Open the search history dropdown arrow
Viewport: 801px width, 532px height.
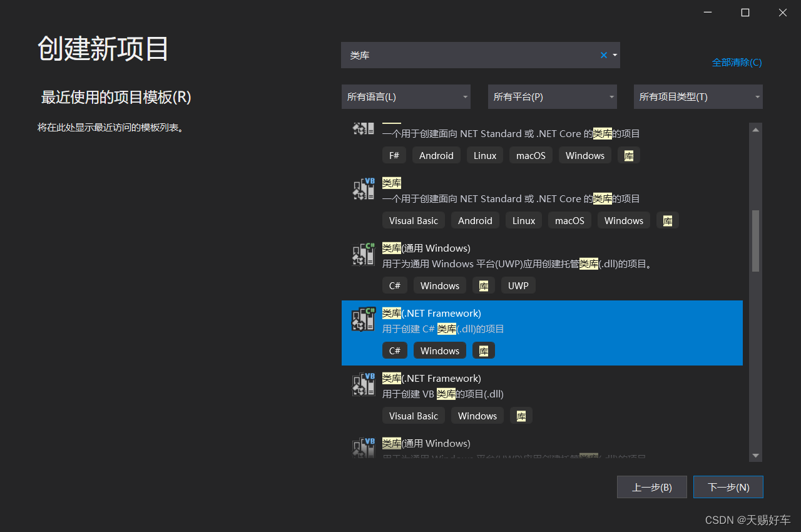point(615,55)
